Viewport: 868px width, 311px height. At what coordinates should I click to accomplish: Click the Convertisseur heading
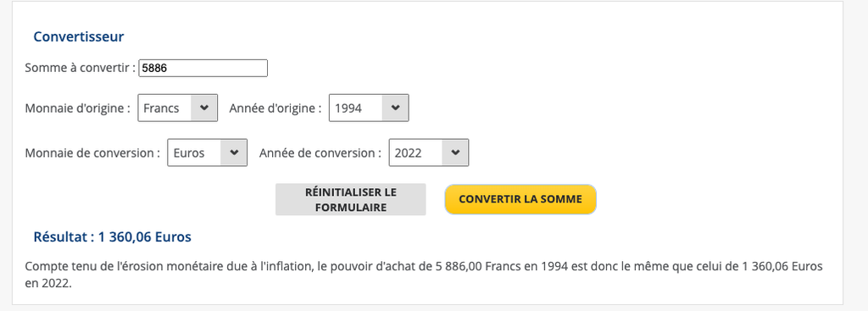click(79, 37)
